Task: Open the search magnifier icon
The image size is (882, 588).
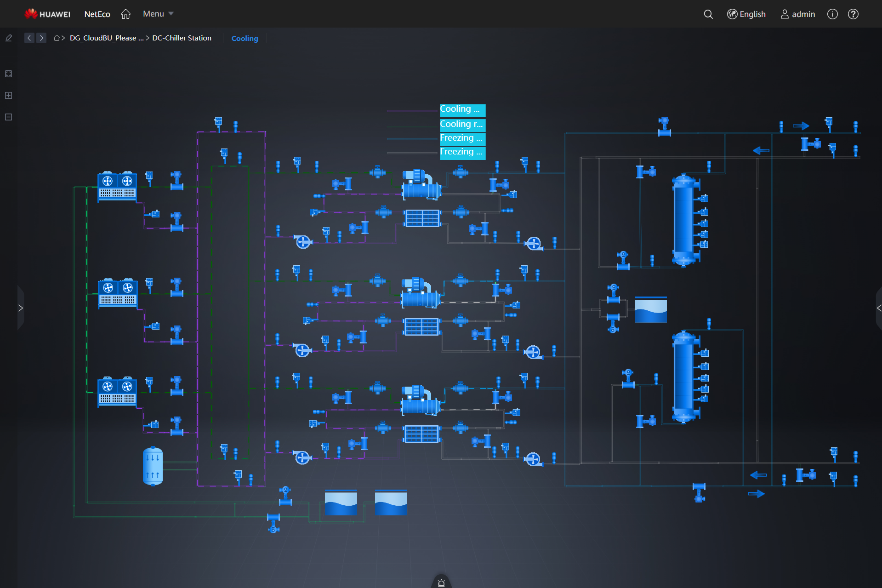Action: click(x=708, y=14)
